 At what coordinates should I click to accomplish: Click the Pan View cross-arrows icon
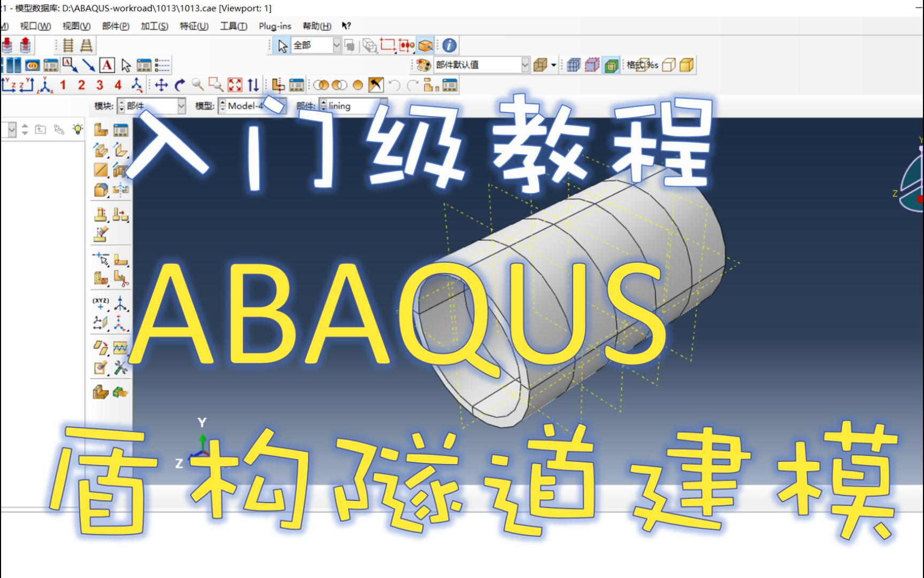(x=161, y=85)
